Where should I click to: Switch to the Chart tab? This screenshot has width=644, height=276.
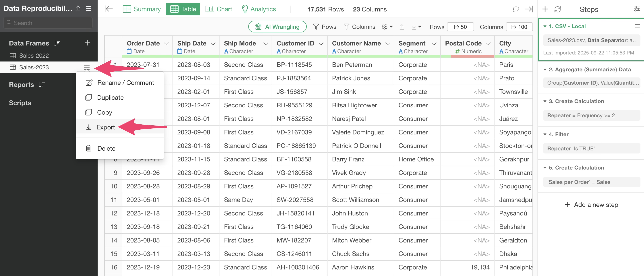pyautogui.click(x=219, y=9)
